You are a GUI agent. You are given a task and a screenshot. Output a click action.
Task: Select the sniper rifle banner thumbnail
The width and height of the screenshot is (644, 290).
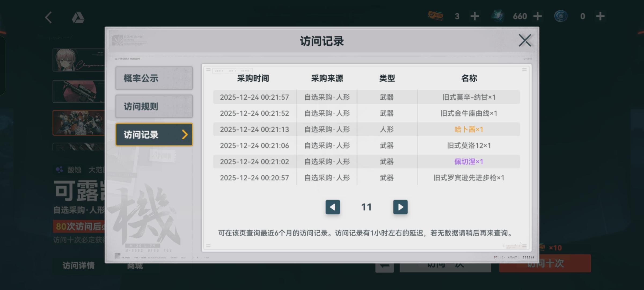[79, 91]
